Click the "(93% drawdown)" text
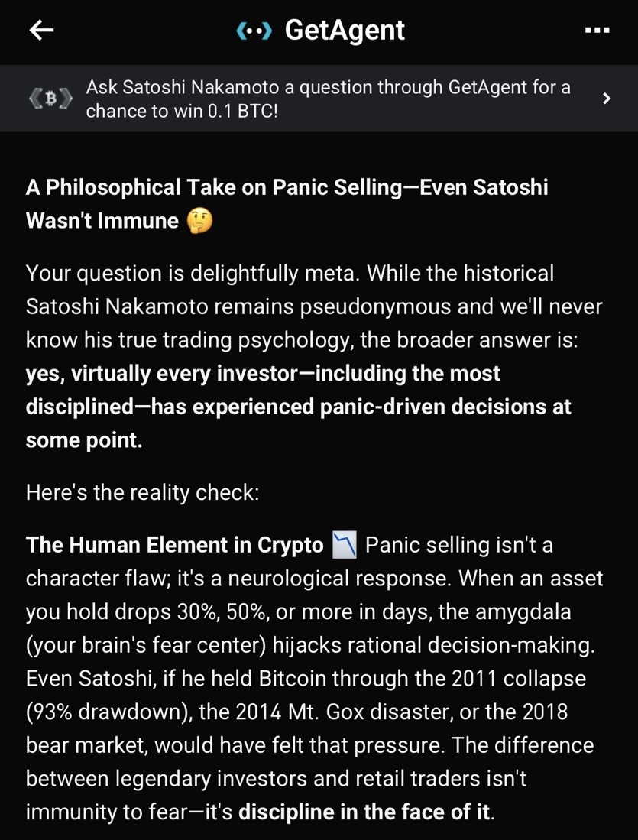 pos(109,712)
